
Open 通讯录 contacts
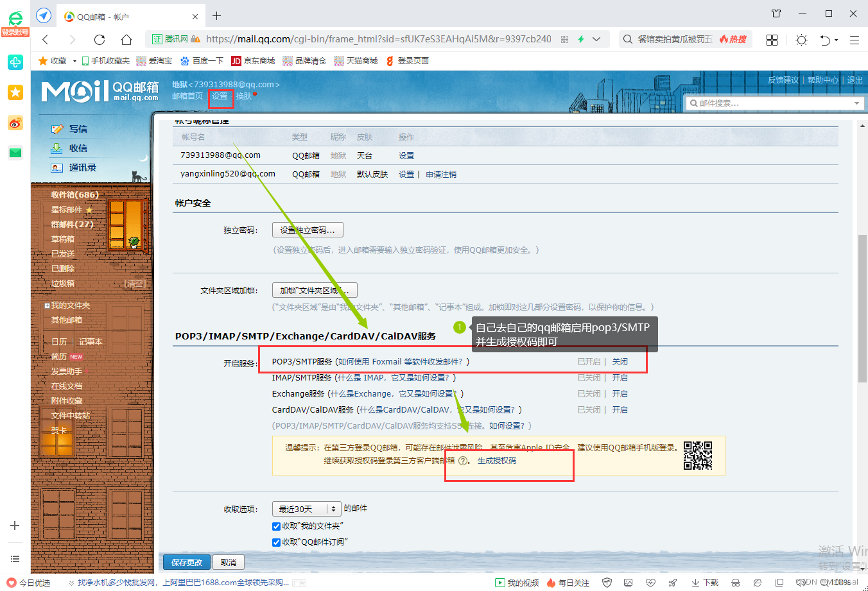pyautogui.click(x=82, y=167)
